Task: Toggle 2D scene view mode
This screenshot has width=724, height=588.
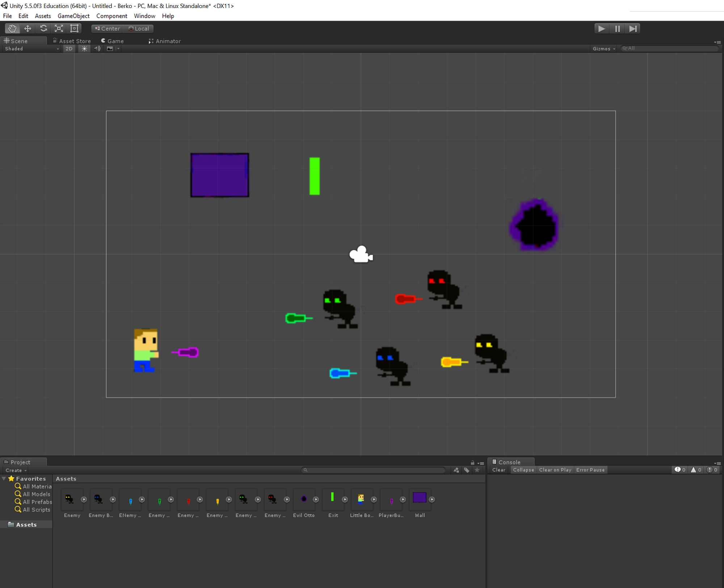Action: 69,49
